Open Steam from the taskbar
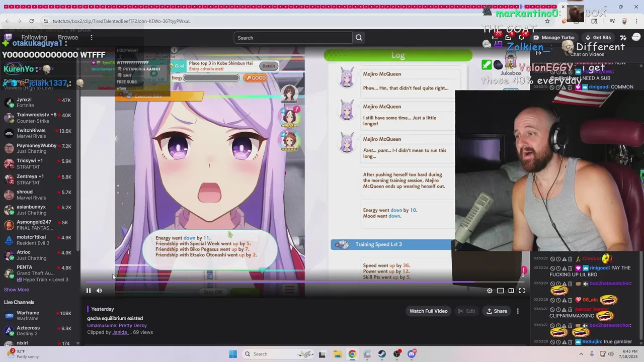Viewport: 644px width, 362px height. [382, 354]
